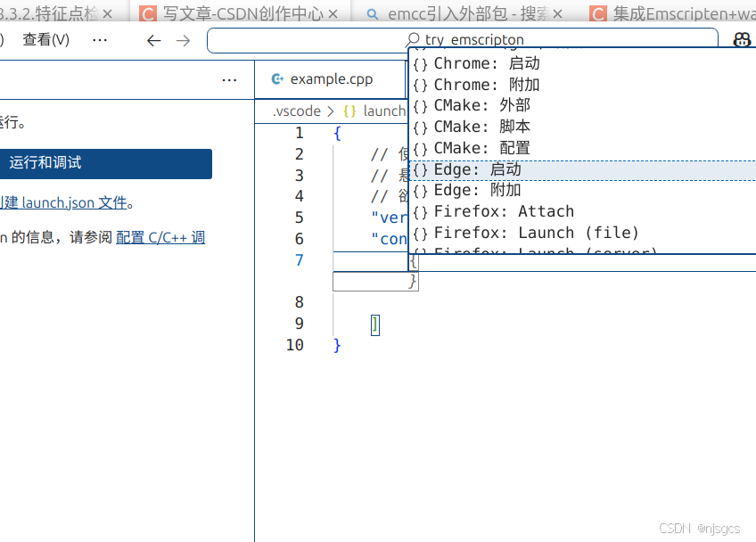Click the braces icon beside CMake: 外部

[x=420, y=106]
